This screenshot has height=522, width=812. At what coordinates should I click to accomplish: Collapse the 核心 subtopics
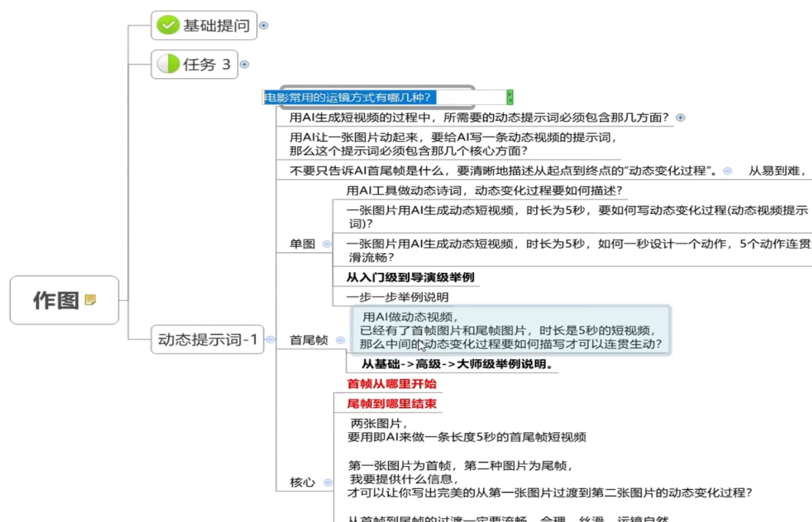coord(327,483)
